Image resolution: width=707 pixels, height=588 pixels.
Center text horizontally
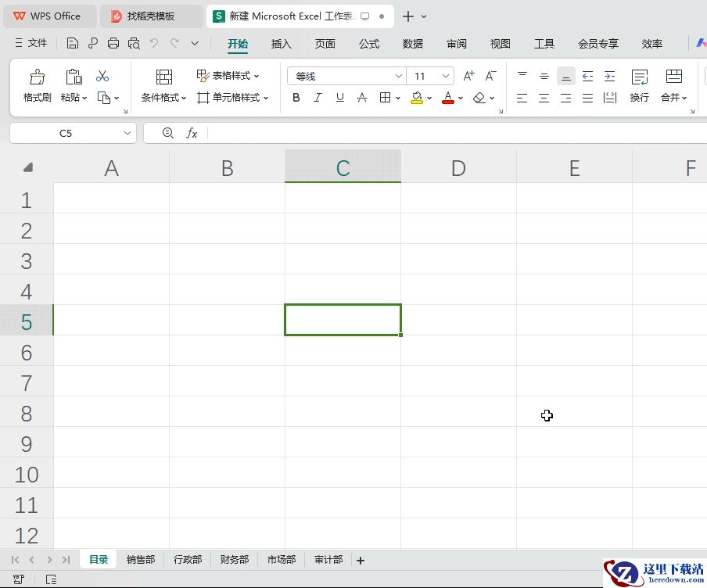[544, 98]
